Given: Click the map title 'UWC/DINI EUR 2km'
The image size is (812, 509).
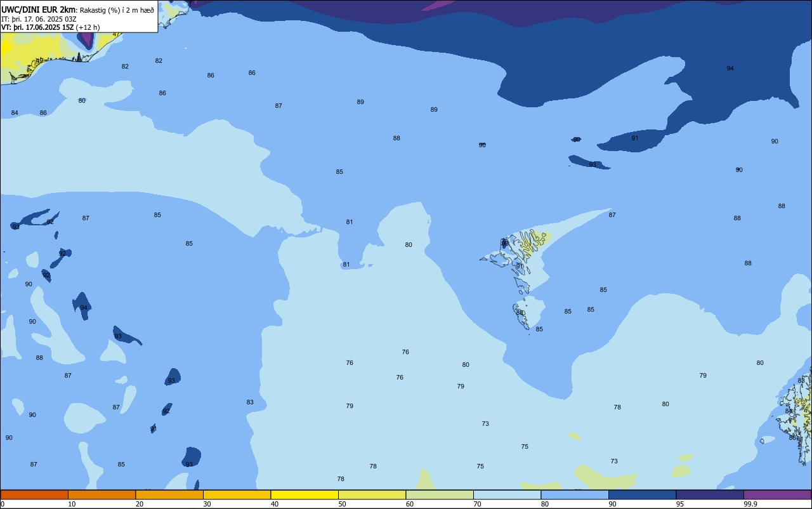Looking at the screenshot, I should click(x=39, y=10).
